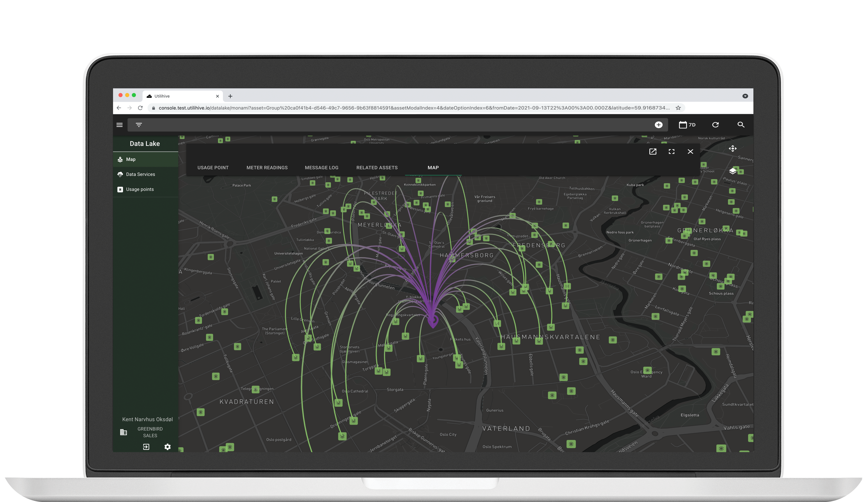Click meter marker on Oslo Emergency Ward
Viewport: 868px width, 502px height.
click(x=647, y=370)
